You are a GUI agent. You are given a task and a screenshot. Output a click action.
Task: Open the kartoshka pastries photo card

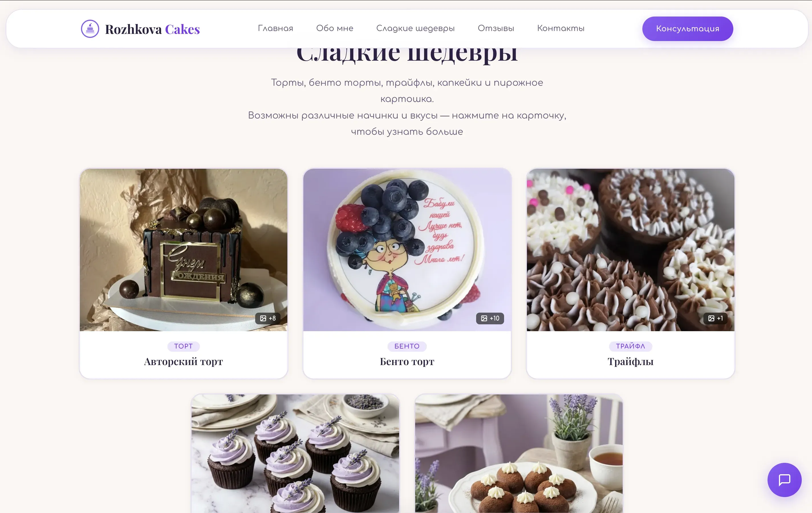[519, 454]
